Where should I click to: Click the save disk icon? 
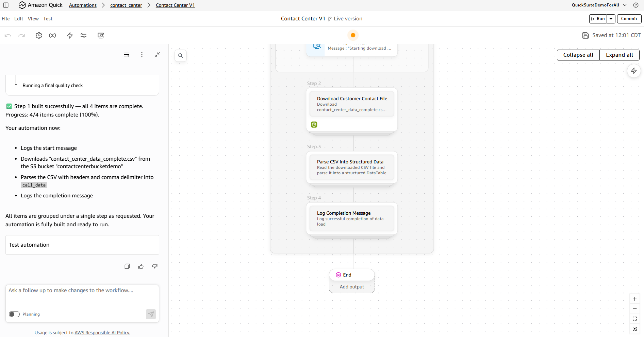585,35
